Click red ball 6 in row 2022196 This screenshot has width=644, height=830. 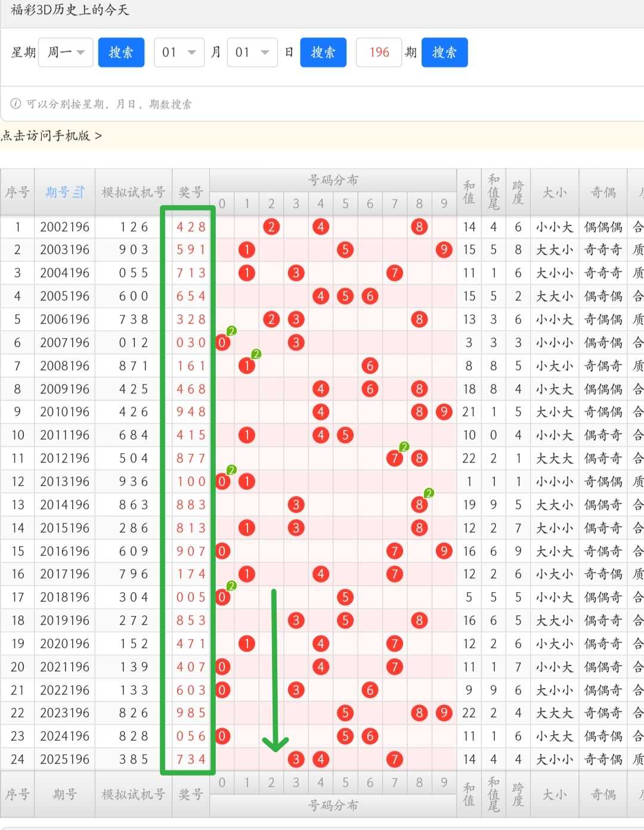point(370,690)
